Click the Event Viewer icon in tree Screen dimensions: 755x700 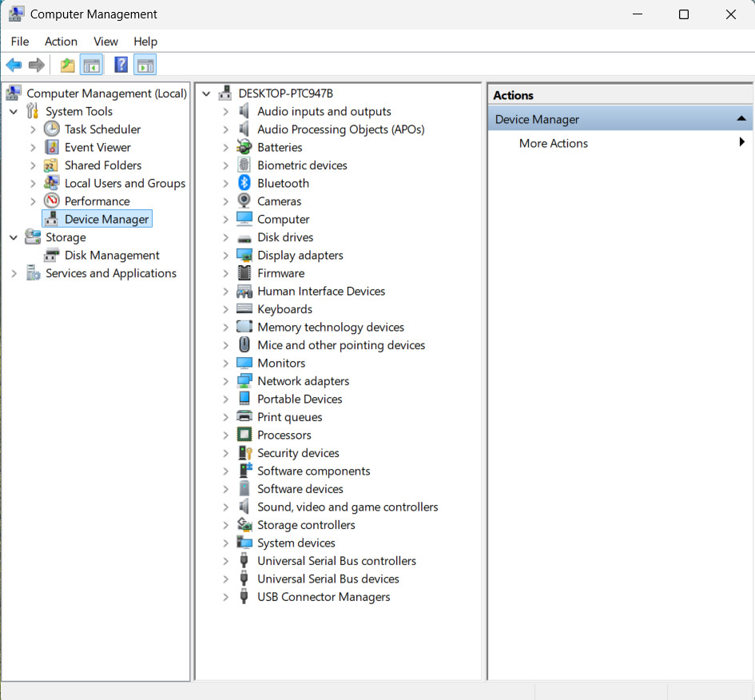(51, 147)
